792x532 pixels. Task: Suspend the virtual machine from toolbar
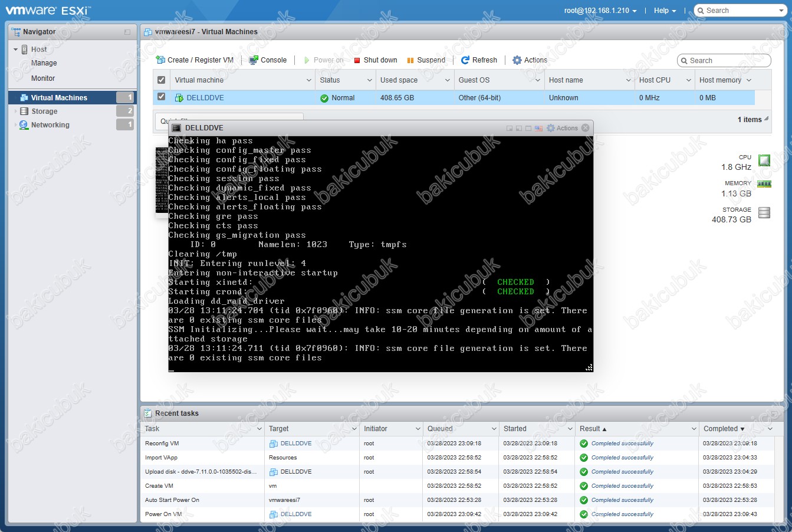426,60
